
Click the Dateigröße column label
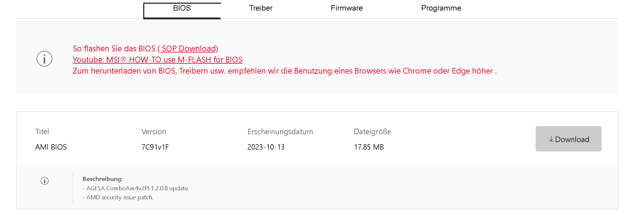(372, 132)
